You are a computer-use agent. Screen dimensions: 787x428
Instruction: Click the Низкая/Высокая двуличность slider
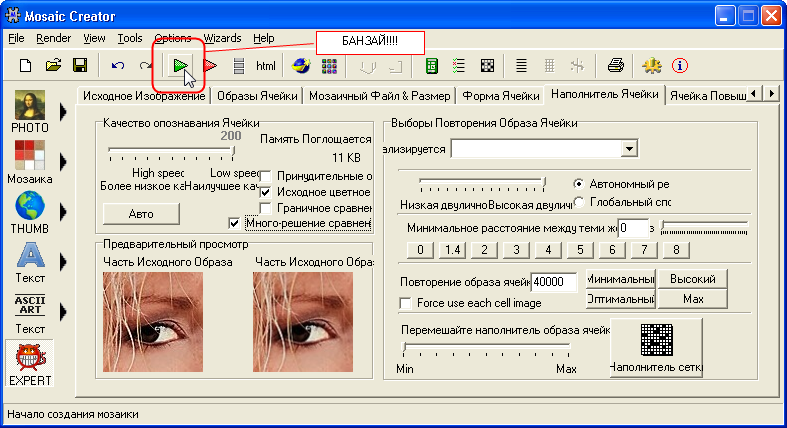tap(483, 184)
